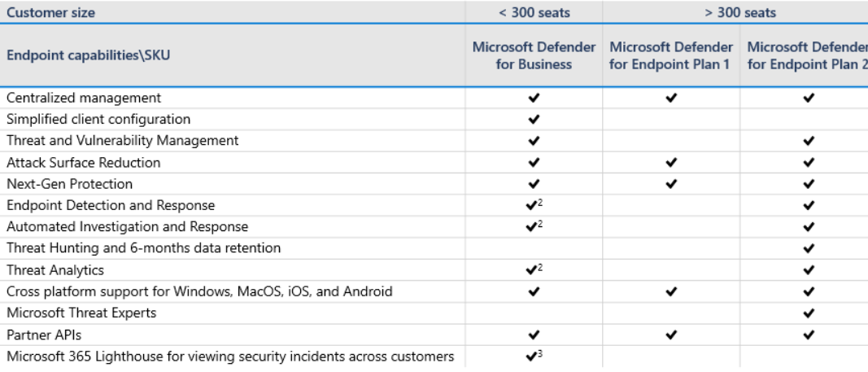Select the 'Microsoft Threat Experts' row label
This screenshot has width=868, height=372.
click(81, 313)
